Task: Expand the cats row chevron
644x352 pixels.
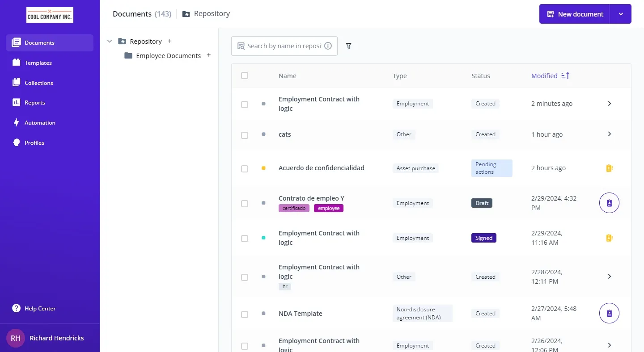Action: pos(609,134)
